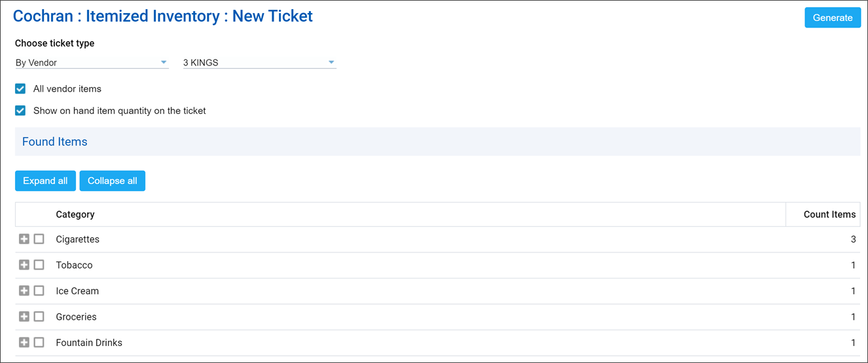Expand the Groceries category row
The image size is (868, 363).
tap(24, 317)
